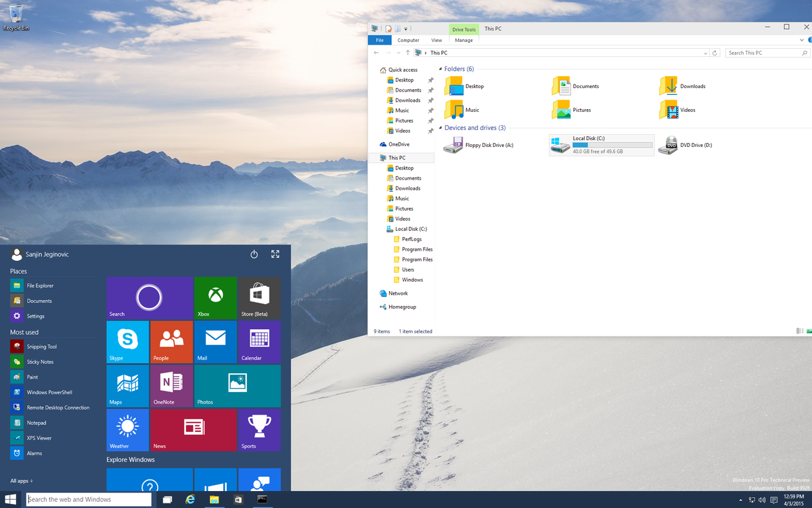Open Remote Desktop Connection
This screenshot has height=508, width=812.
[53, 407]
